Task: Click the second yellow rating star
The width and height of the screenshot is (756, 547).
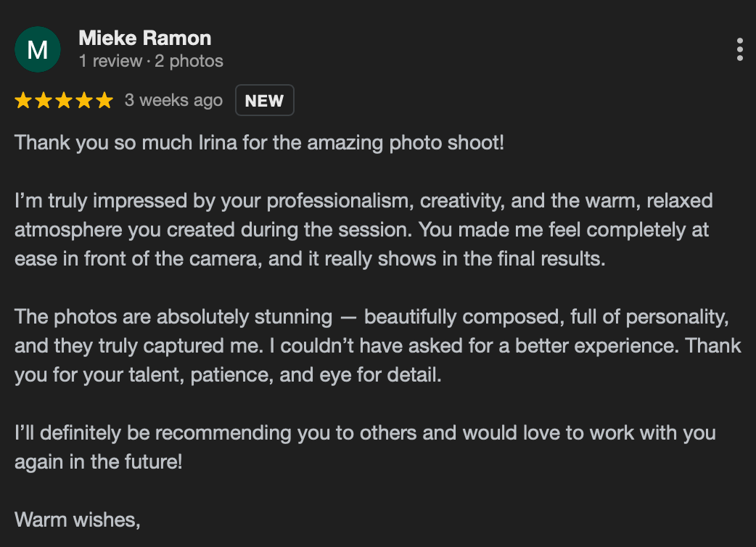Action: 44,100
